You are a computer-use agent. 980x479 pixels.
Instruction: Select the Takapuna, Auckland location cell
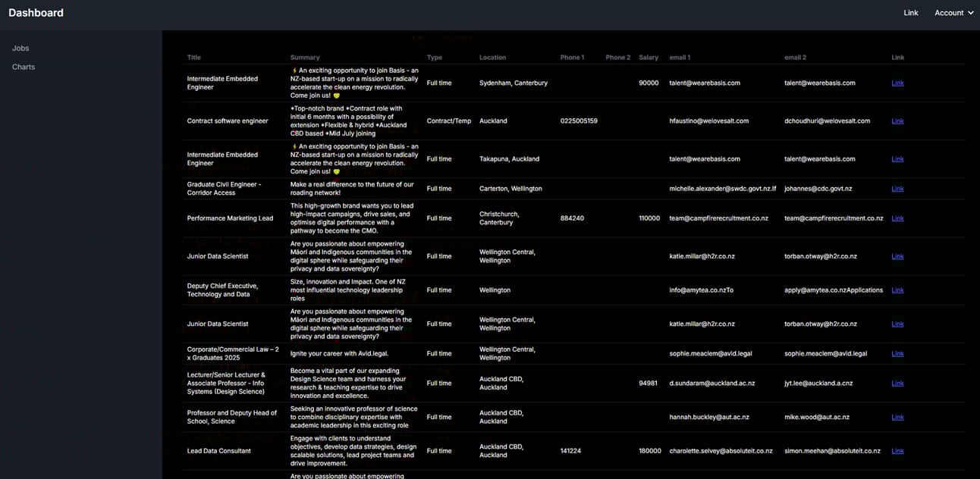point(509,159)
